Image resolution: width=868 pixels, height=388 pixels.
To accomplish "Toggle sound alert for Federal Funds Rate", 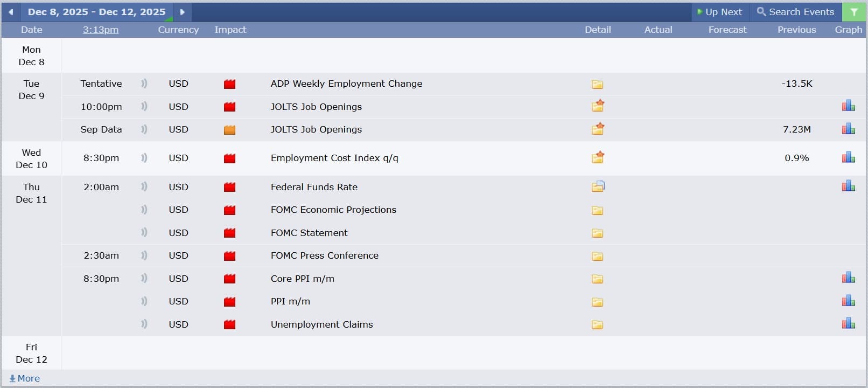I will (x=144, y=187).
